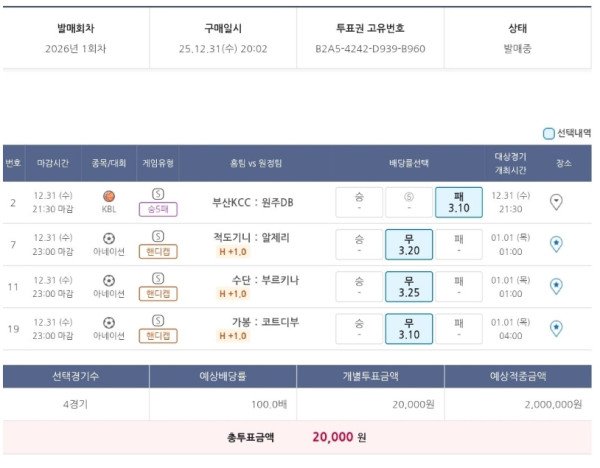Open venue pin for 수단 match
Screen dimensions: 600x468
click(x=557, y=286)
